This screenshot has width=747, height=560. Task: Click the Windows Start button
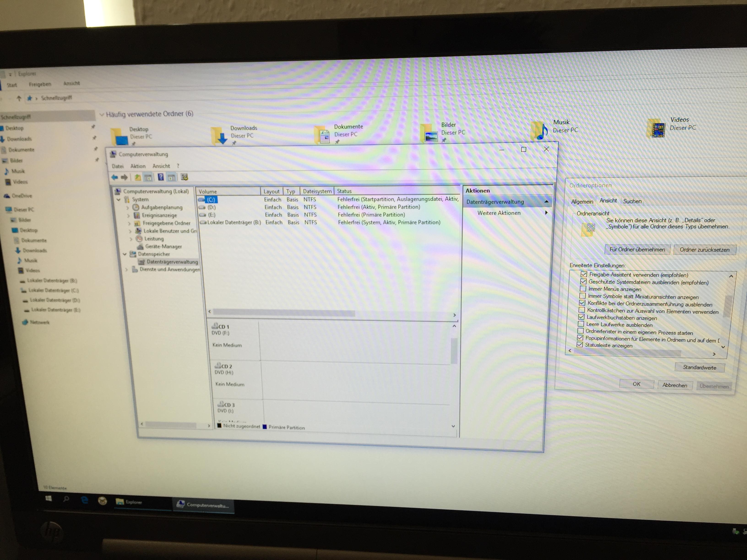pos(49,499)
